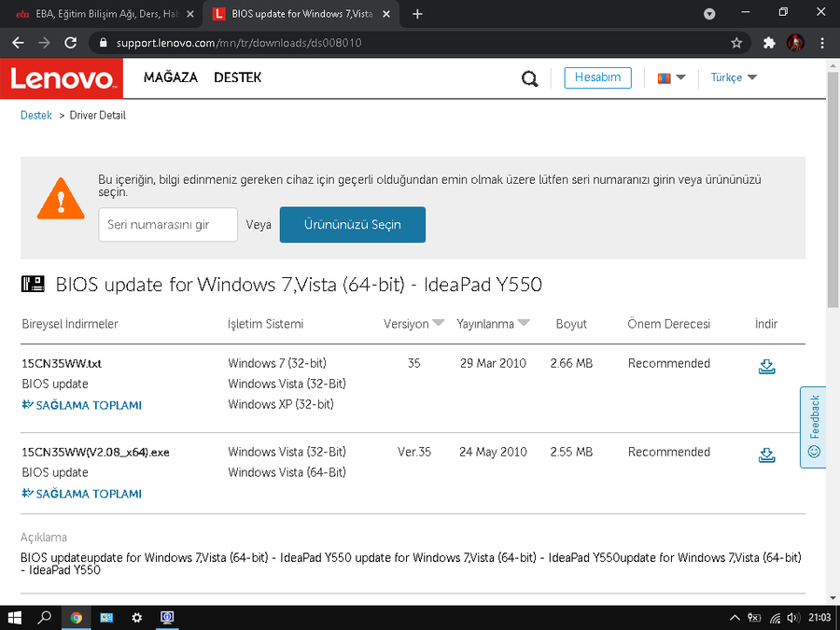
Task: Click the Hesabım account button
Action: click(x=597, y=77)
